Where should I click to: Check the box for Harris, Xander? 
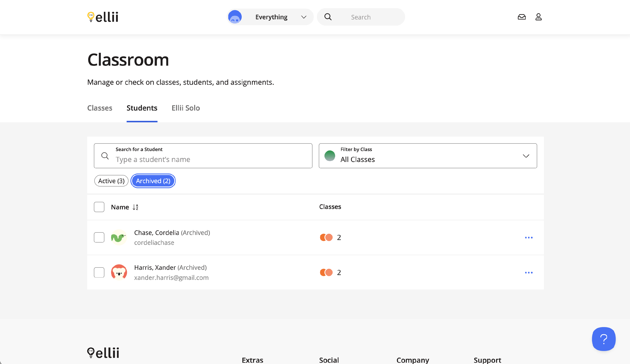pos(99,272)
